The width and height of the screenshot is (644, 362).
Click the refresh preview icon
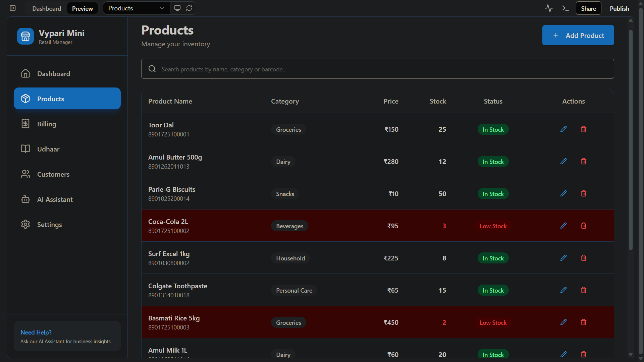point(189,8)
